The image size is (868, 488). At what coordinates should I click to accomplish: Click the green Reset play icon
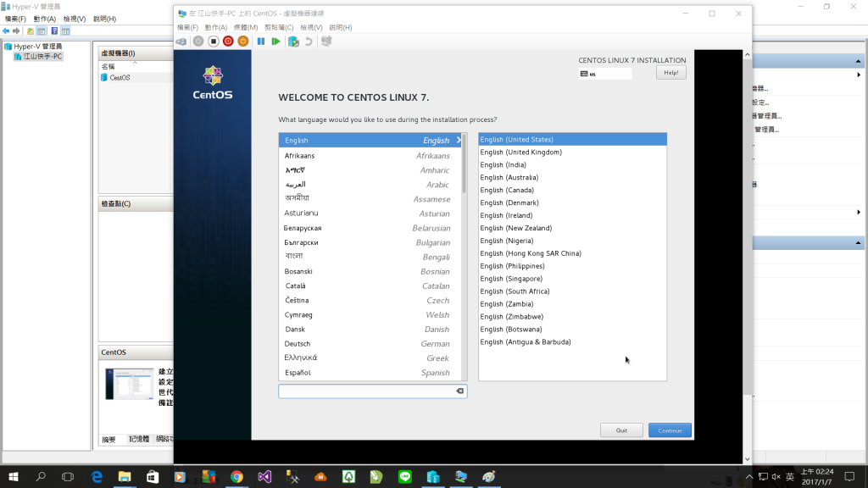tap(275, 42)
